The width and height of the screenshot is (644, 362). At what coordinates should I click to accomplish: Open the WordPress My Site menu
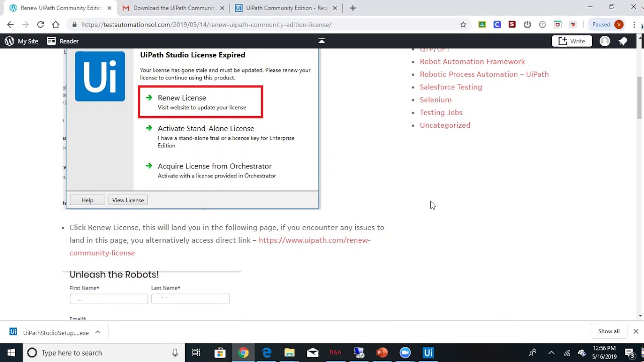(21, 41)
